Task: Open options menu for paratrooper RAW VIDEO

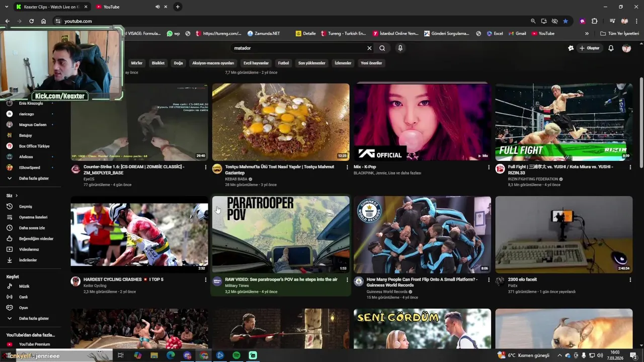Action: (x=347, y=280)
